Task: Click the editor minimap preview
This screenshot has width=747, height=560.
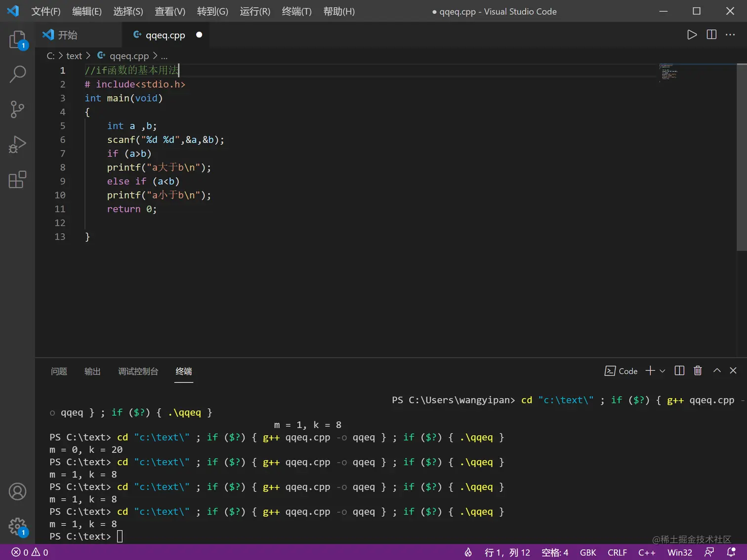Action: click(x=669, y=72)
